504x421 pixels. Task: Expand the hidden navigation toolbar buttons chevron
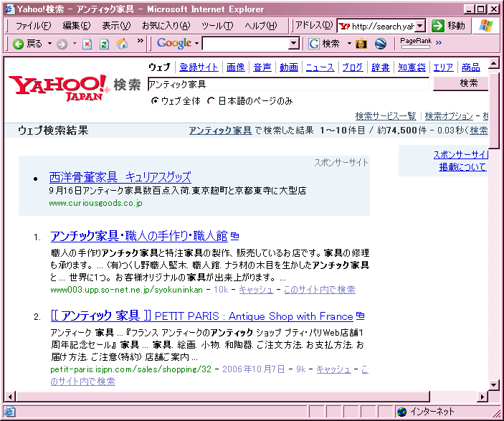(140, 41)
